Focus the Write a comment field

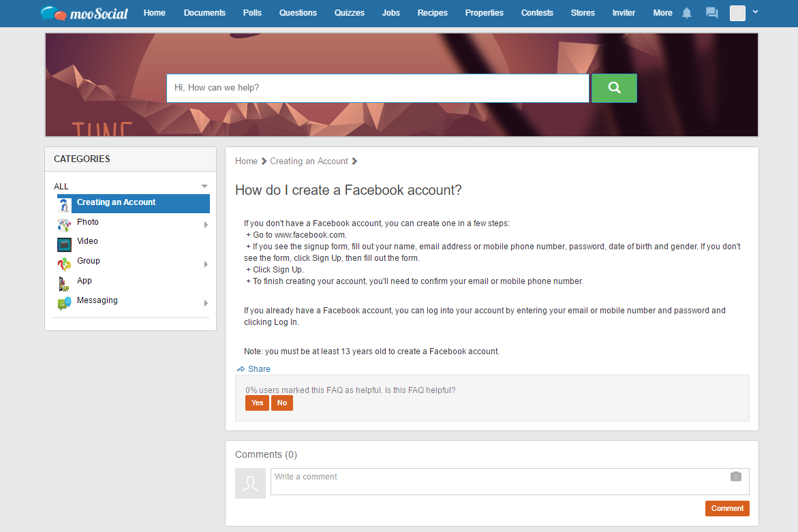[510, 481]
